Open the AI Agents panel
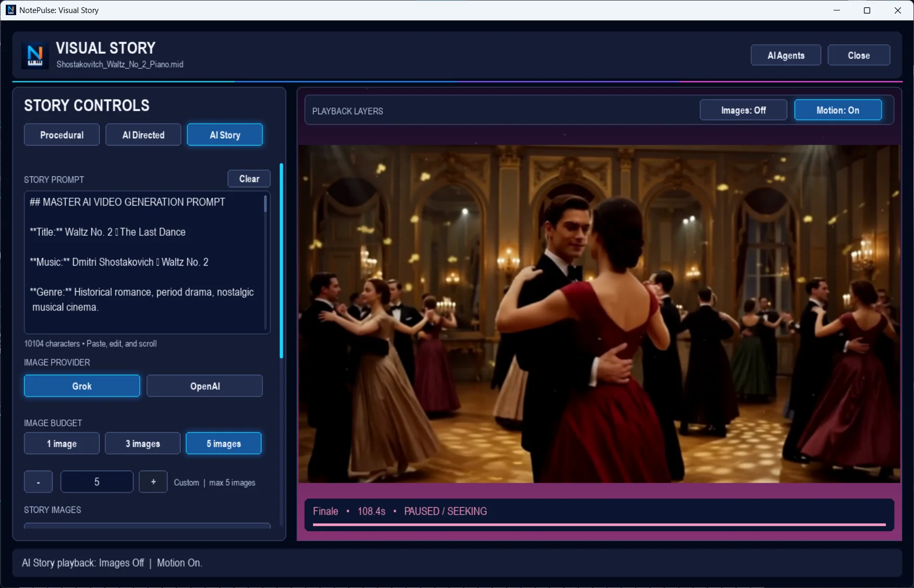This screenshot has width=914, height=588. click(786, 55)
